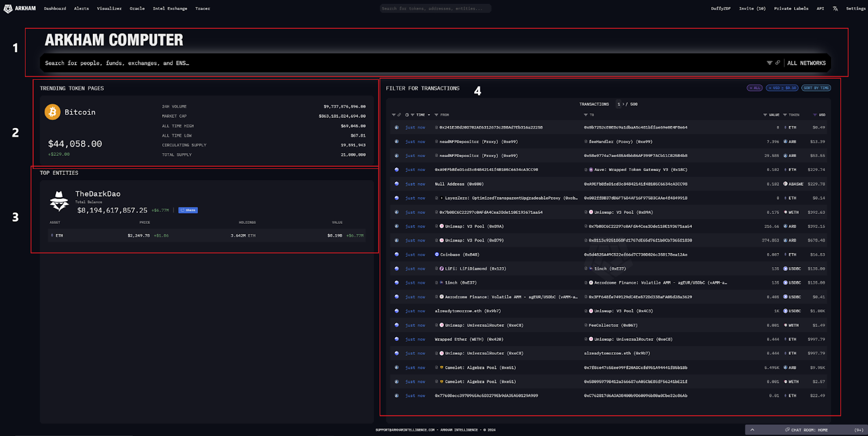The width and height of the screenshot is (868, 436).
Task: Click the ETH icon in the TheDarkDao asset row
Action: coord(52,236)
